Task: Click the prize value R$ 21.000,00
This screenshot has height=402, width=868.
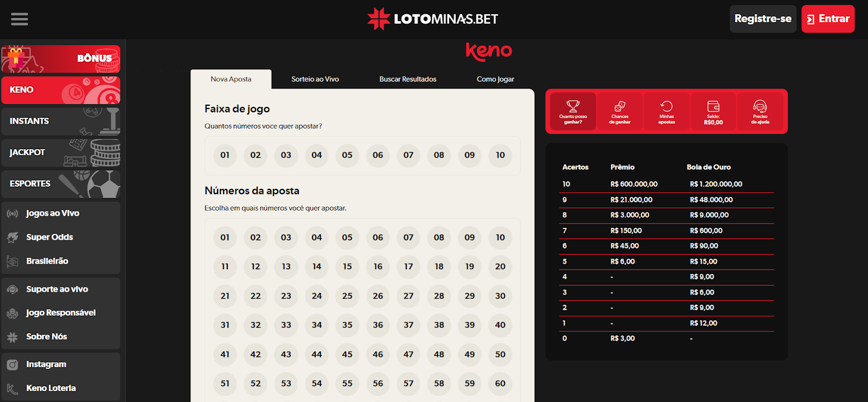Action: pyautogui.click(x=631, y=200)
